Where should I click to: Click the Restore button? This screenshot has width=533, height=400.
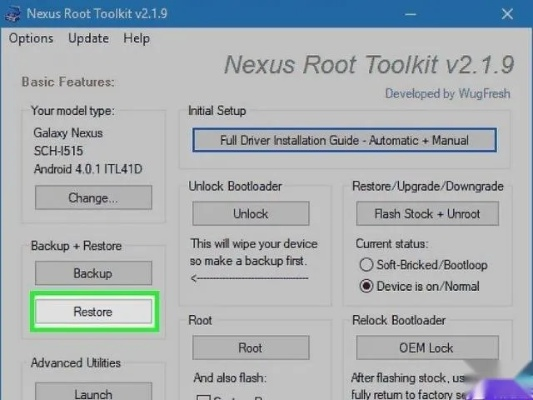[x=93, y=311]
